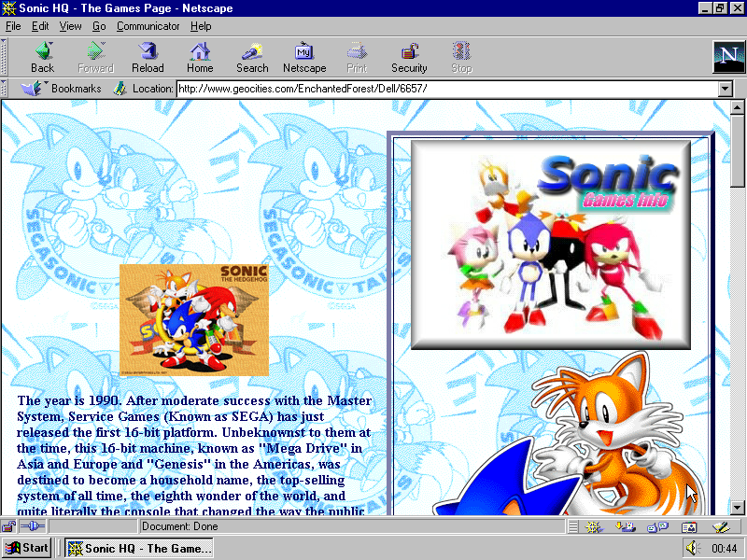747x560 pixels.
Task: Click the Netscape N logo
Action: coord(728,57)
